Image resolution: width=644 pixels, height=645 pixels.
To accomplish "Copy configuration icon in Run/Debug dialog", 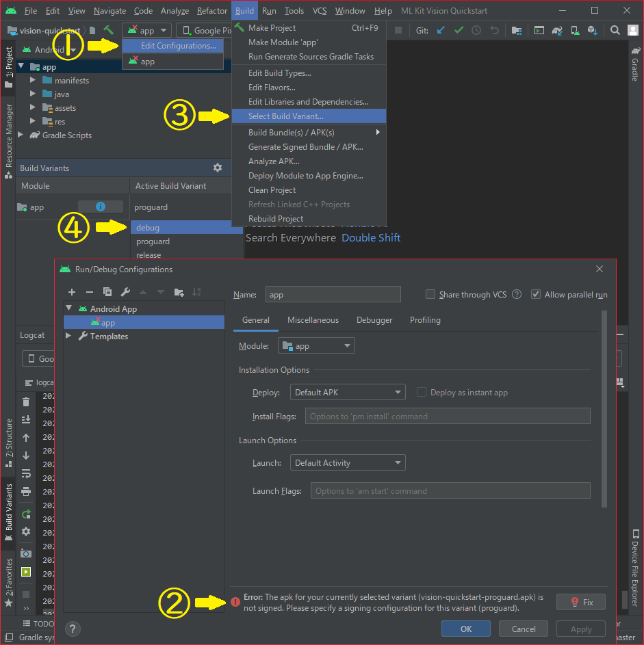I will [x=107, y=292].
